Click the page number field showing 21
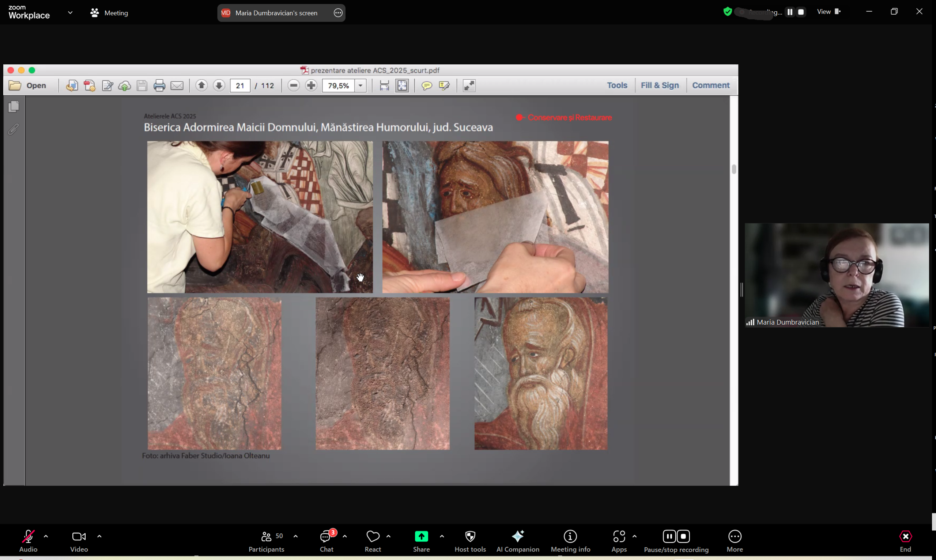The width and height of the screenshot is (936, 560). (x=240, y=86)
